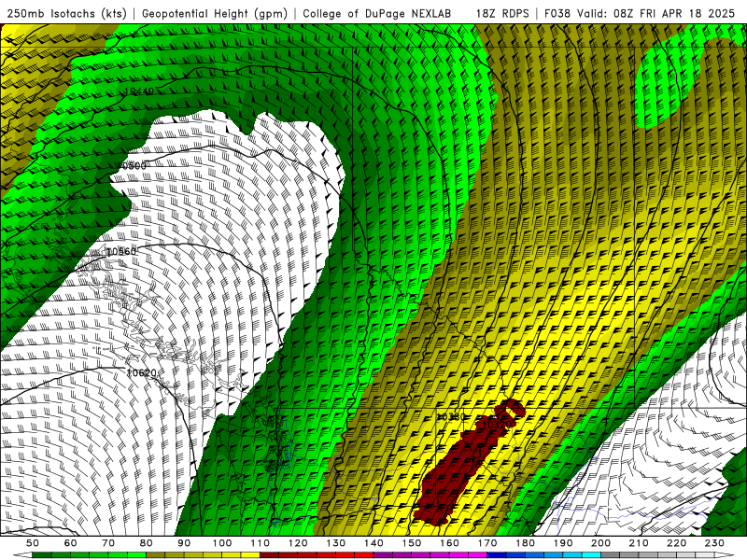Click the 10620 height contour label
Image resolution: width=747 pixels, height=560 pixels.
tap(142, 372)
